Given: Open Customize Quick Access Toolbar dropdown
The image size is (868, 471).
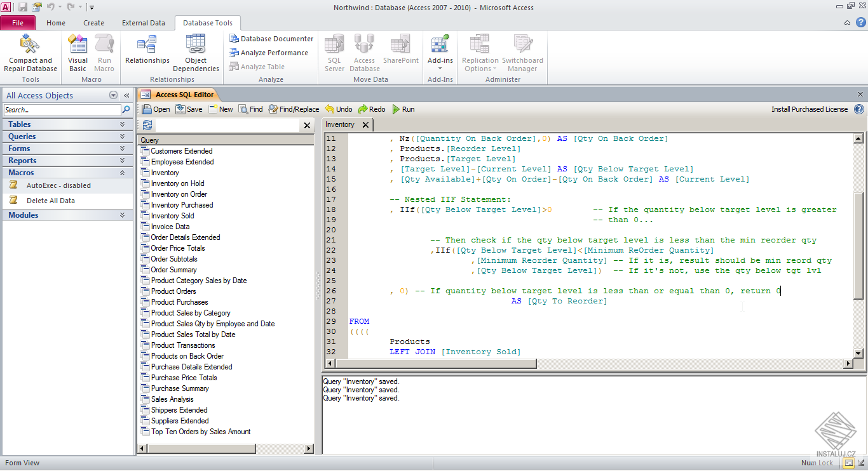Looking at the screenshot, I should click(x=92, y=8).
